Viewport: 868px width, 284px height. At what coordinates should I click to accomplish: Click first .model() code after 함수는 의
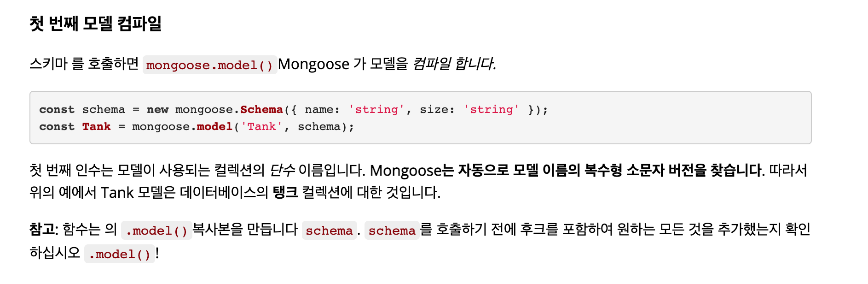click(x=156, y=231)
